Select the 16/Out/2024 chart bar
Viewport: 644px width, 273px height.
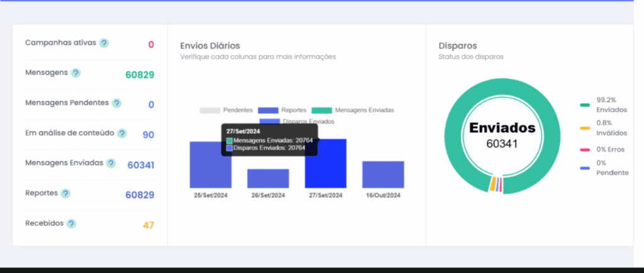pos(383,174)
